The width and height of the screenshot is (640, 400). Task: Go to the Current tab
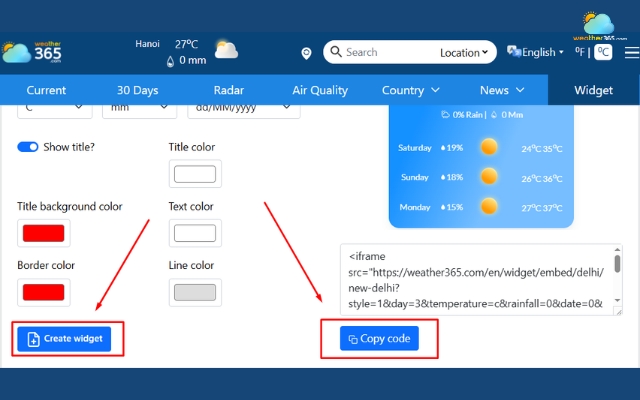(x=46, y=90)
